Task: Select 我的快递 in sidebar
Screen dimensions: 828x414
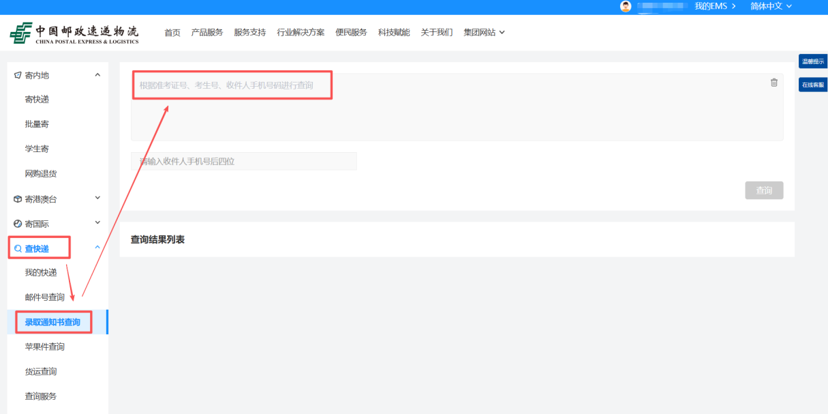Action: pos(41,273)
